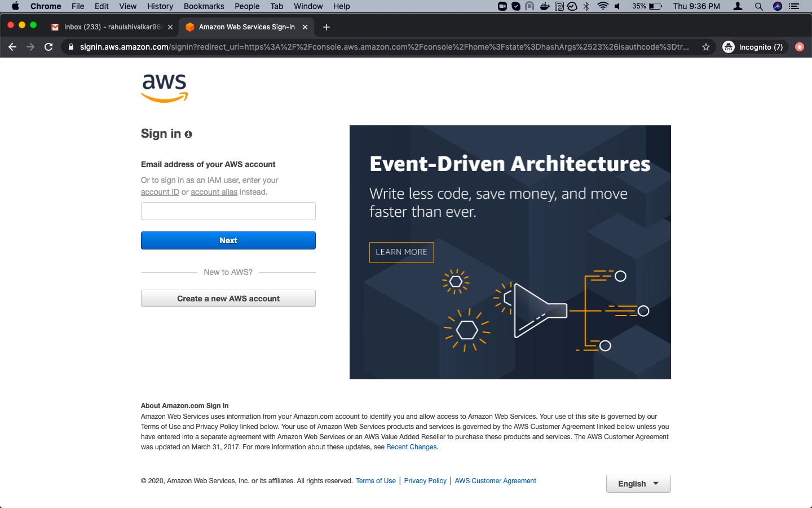Click the AWS logo
The image size is (812, 508).
click(164, 87)
